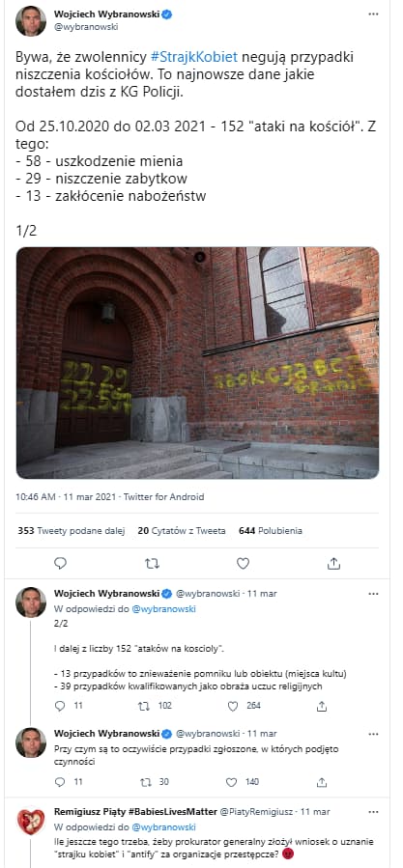Open the church graffiti photo
The width and height of the screenshot is (403, 868).
[198, 363]
